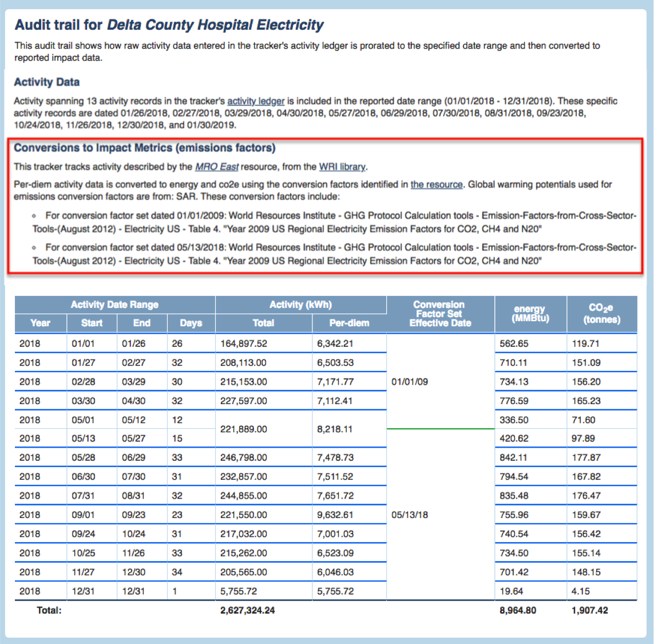Click Conversion Factor Set Effective Date header

[439, 314]
